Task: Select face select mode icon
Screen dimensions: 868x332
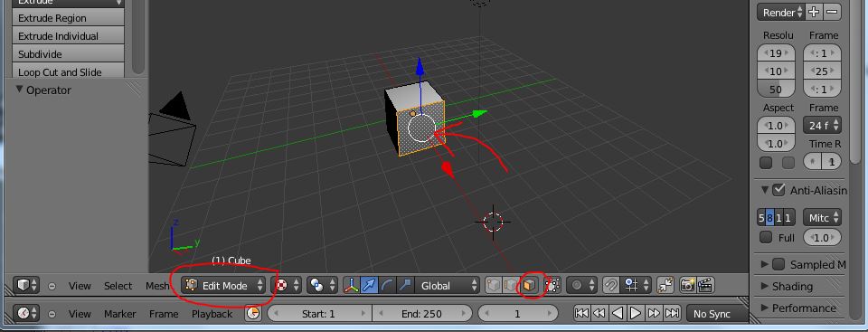Action: tap(529, 286)
